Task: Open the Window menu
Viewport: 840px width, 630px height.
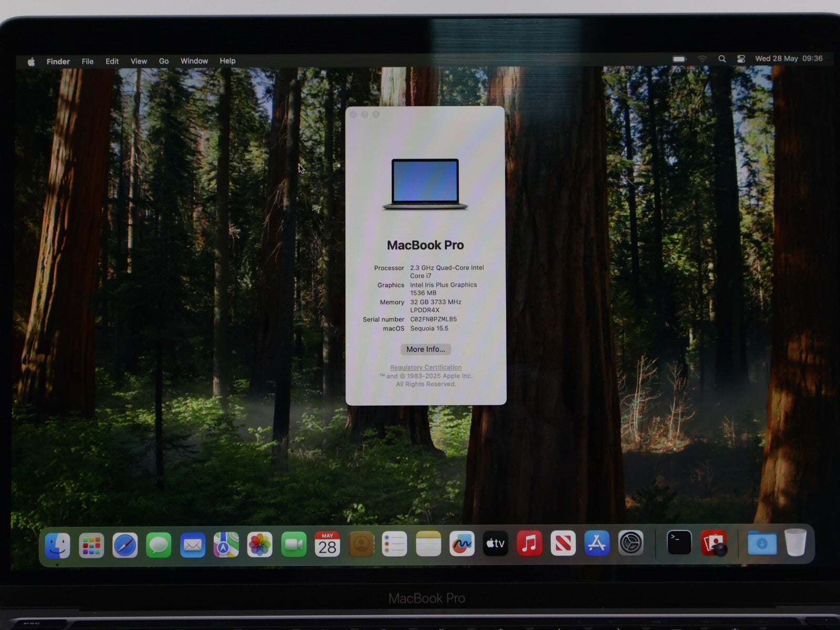Action: (194, 61)
